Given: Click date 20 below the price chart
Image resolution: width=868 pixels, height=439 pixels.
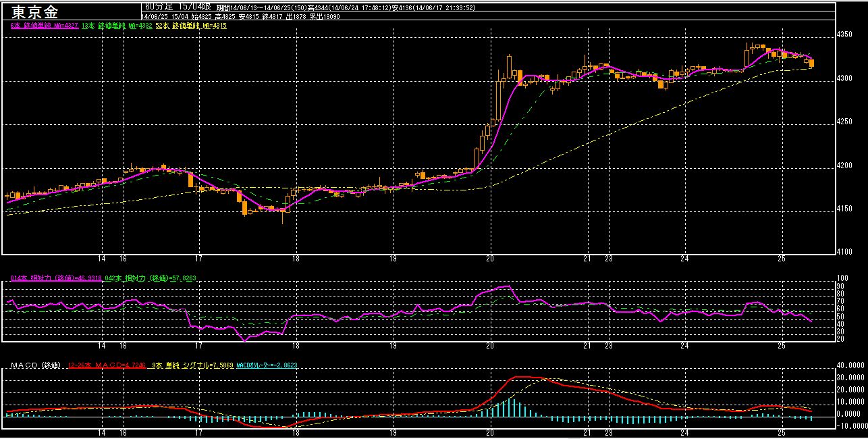Looking at the screenshot, I should pos(490,259).
